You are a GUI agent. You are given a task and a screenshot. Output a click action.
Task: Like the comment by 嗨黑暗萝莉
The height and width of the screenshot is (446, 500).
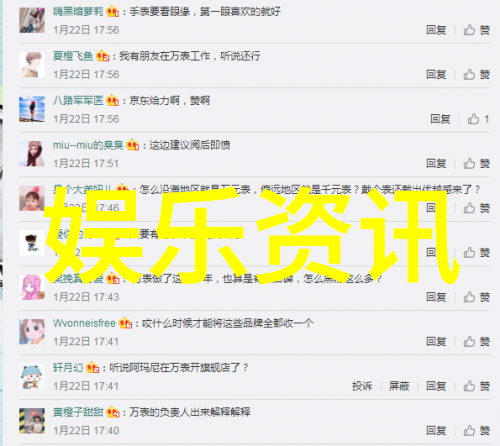pos(476,30)
